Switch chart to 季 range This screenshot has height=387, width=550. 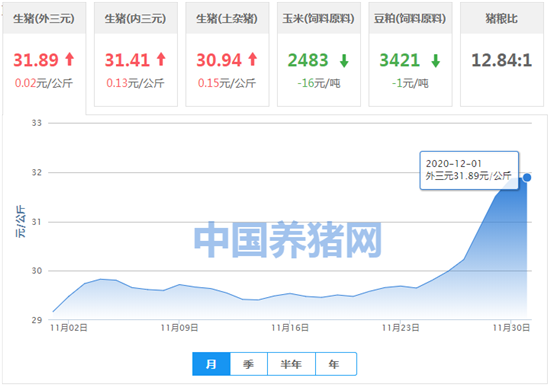249,364
